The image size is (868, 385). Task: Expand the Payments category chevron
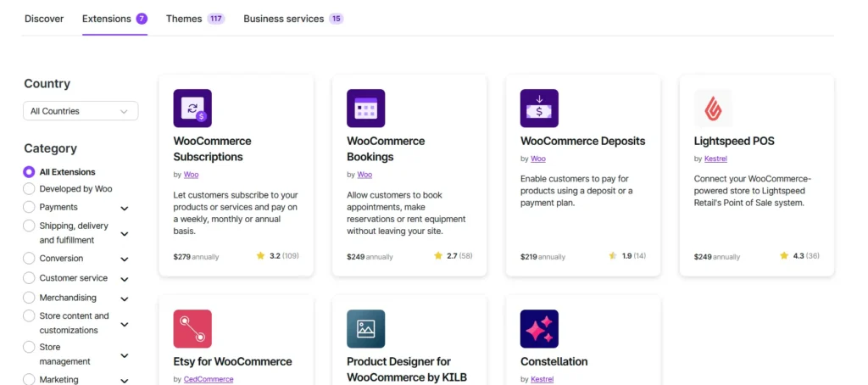[125, 208]
